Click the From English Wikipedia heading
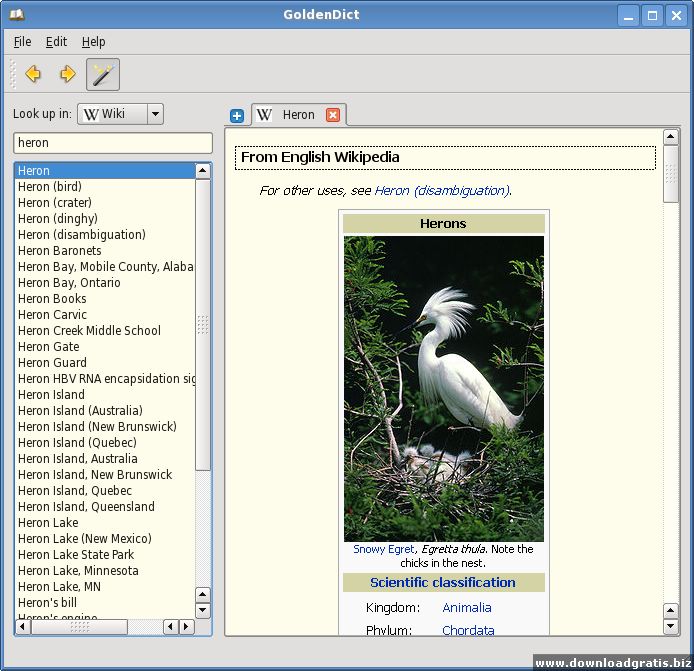Viewport: 694px width, 671px height. 445,158
